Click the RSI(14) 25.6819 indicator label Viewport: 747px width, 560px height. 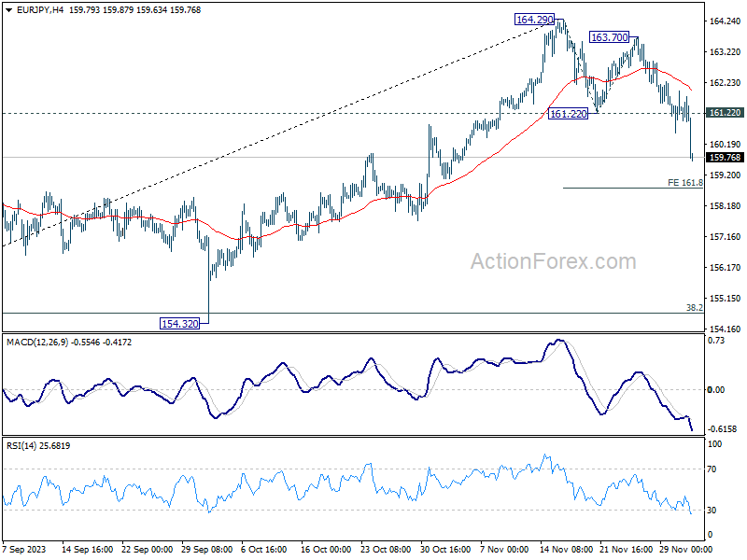click(x=38, y=446)
